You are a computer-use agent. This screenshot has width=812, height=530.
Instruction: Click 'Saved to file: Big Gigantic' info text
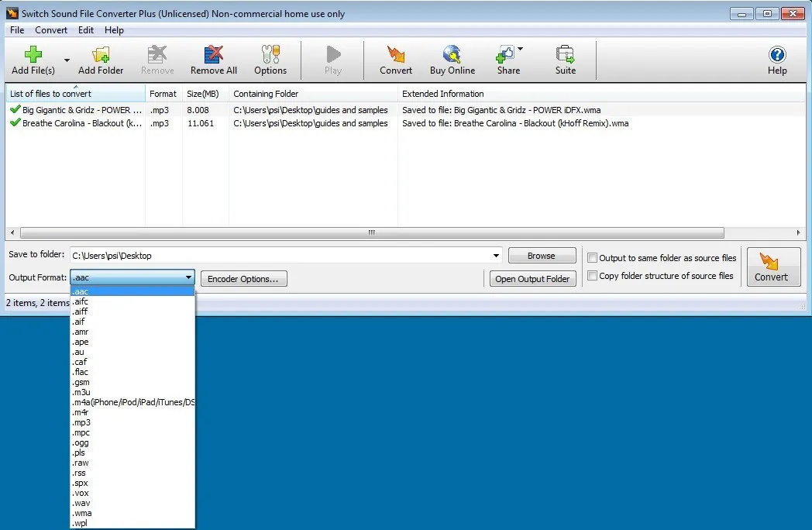coord(501,110)
